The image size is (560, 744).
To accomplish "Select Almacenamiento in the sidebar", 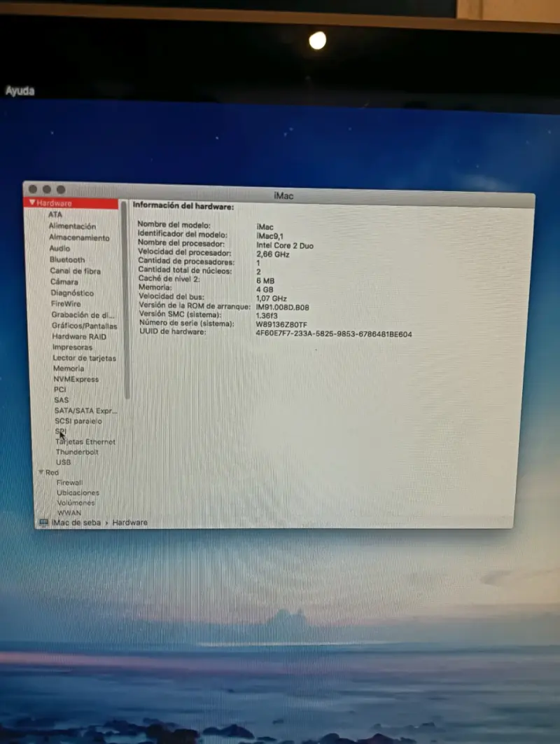I will pos(79,237).
